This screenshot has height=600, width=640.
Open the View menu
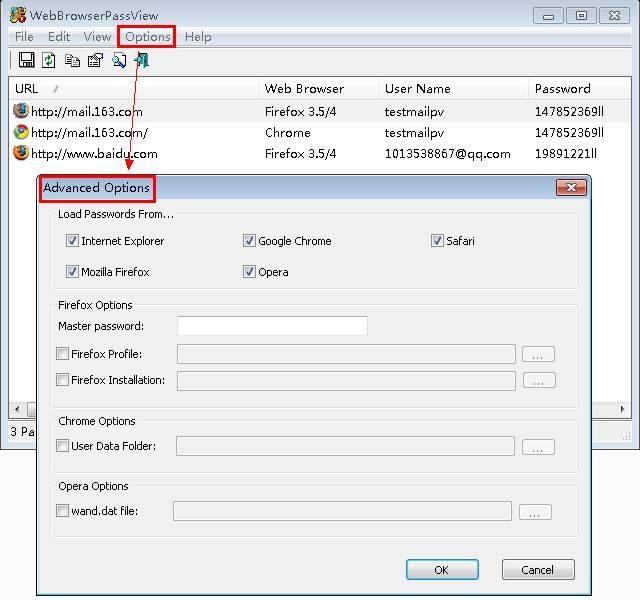97,37
